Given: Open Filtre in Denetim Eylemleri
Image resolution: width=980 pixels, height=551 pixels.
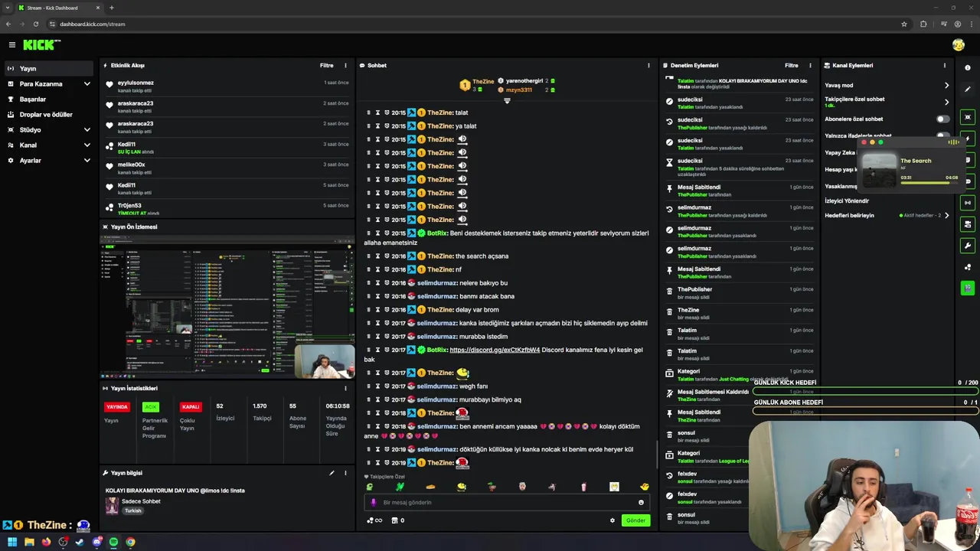Looking at the screenshot, I should 792,66.
